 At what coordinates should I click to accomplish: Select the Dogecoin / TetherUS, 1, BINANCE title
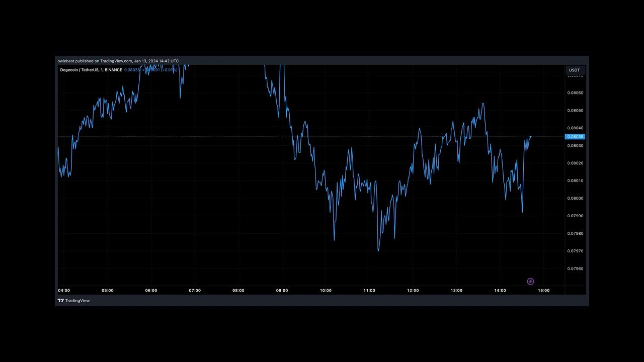[x=91, y=70]
